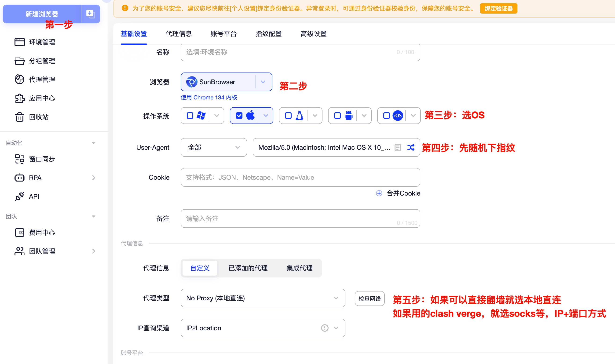Click the User-Agent list icon
The width and height of the screenshot is (615, 364).
click(x=398, y=147)
